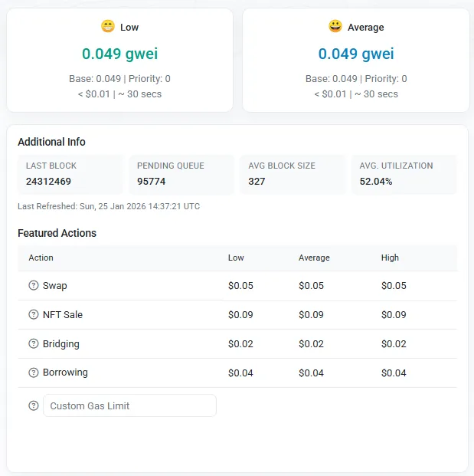474x476 pixels.
Task: Click the help icon beside Swap
Action: pyautogui.click(x=34, y=286)
